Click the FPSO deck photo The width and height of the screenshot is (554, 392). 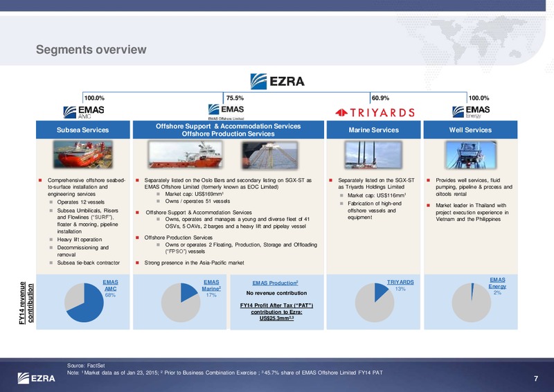coord(270,155)
